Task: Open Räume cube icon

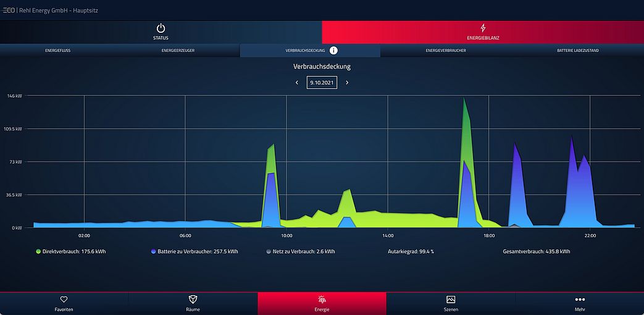Action: point(193,300)
